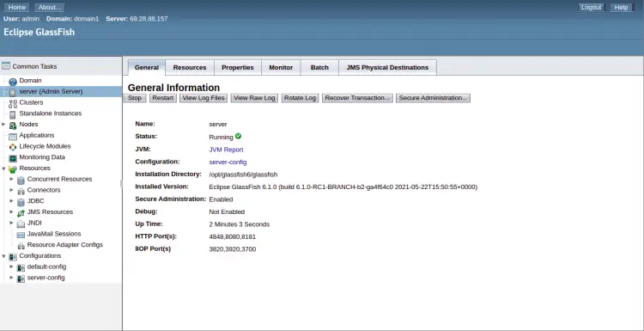This screenshot has height=331, width=644.
Task: Expand Concurrent Resources node
Action: (x=12, y=179)
